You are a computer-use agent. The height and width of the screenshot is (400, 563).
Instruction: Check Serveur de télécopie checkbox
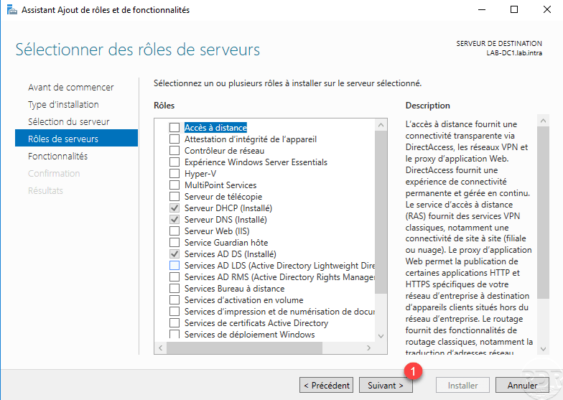[x=175, y=196]
